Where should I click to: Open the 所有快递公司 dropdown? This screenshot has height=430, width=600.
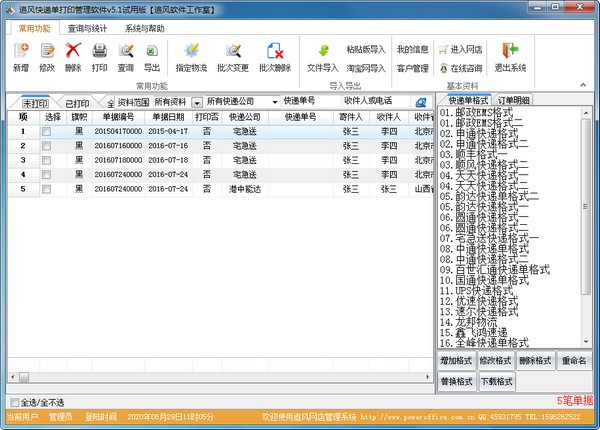pos(275,102)
